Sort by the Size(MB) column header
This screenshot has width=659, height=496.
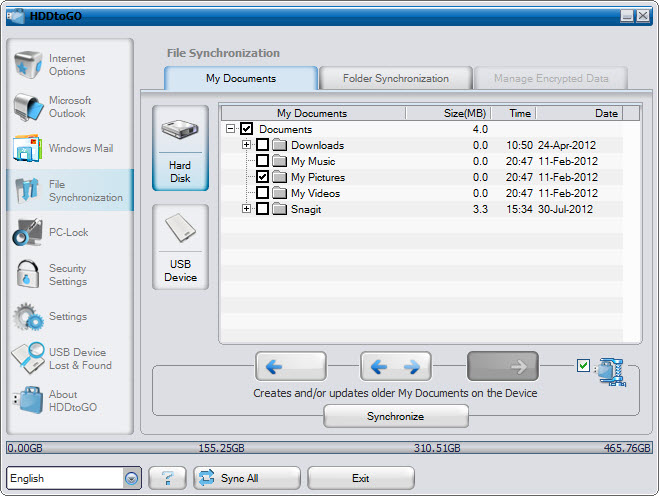coord(449,113)
